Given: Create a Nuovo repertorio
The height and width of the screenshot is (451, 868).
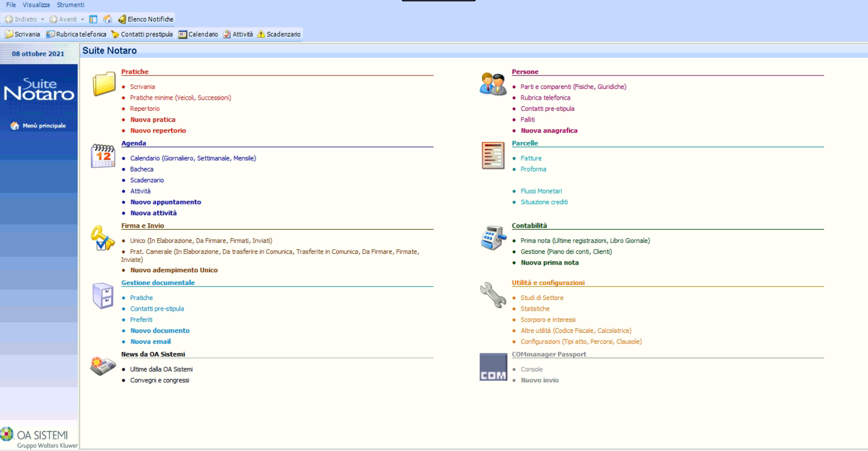Looking at the screenshot, I should click(158, 130).
